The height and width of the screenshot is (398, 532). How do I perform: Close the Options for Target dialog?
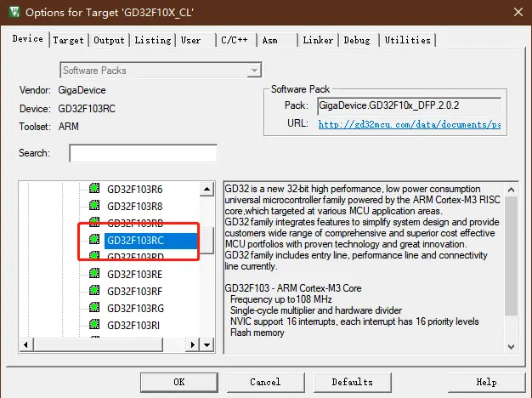(518, 12)
